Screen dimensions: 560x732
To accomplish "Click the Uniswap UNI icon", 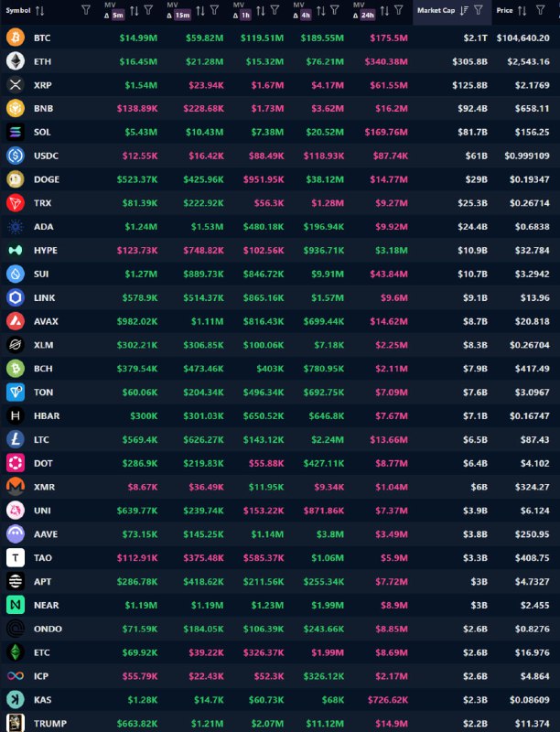I will 16,511.
